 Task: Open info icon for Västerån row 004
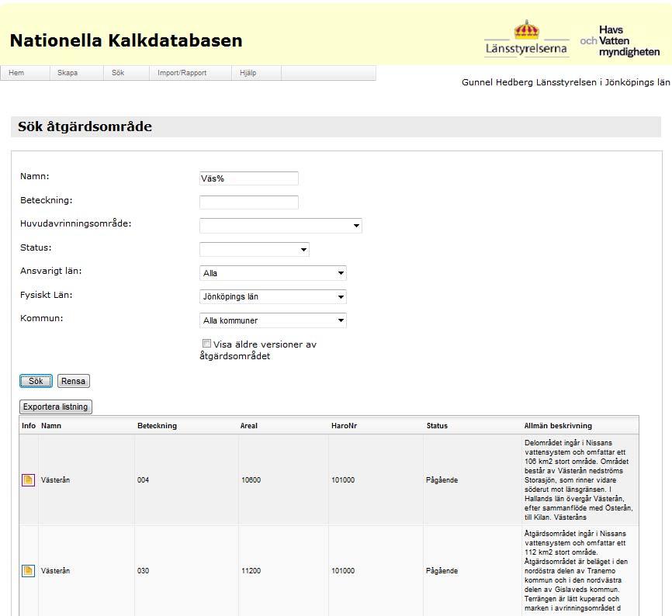click(x=28, y=479)
